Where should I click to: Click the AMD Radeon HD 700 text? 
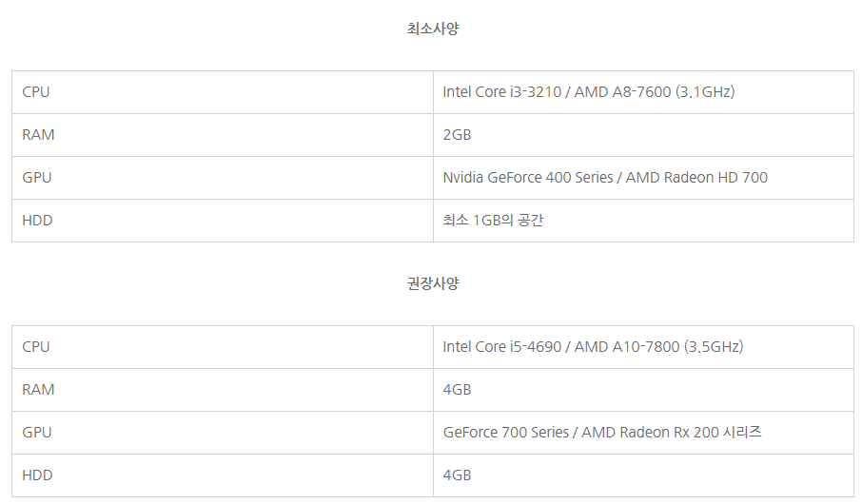point(696,178)
